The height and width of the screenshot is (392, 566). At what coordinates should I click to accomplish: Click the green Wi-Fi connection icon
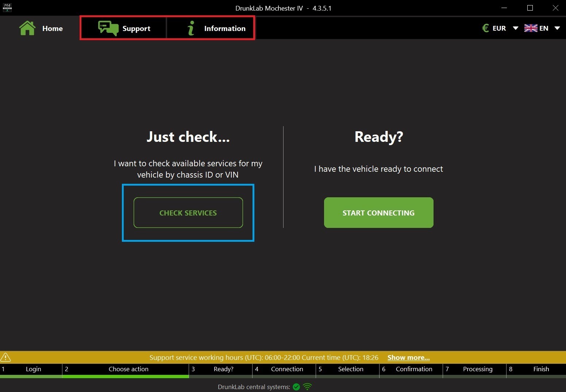[308, 387]
